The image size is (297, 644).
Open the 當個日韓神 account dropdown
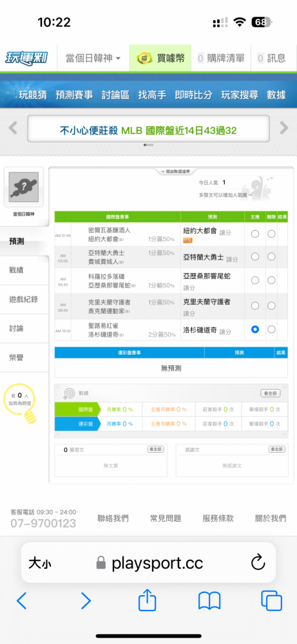point(93,59)
